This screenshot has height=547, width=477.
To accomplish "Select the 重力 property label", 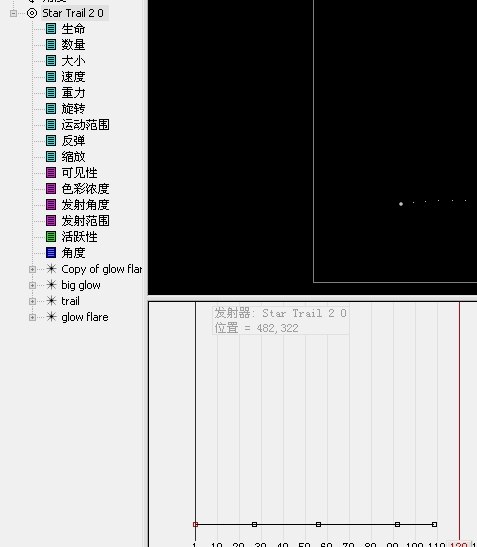I will tap(73, 93).
